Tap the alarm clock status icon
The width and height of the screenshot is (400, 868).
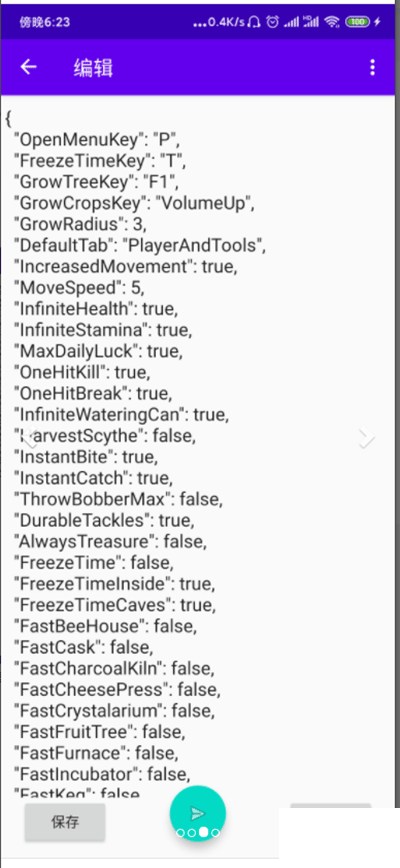tap(272, 22)
